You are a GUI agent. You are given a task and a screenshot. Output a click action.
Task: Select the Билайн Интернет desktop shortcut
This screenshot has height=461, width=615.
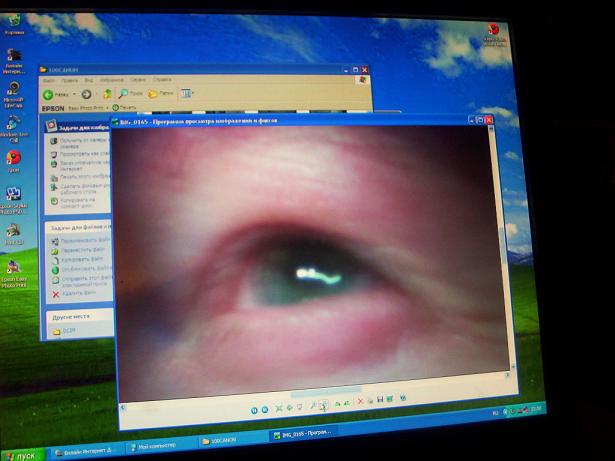[x=13, y=62]
